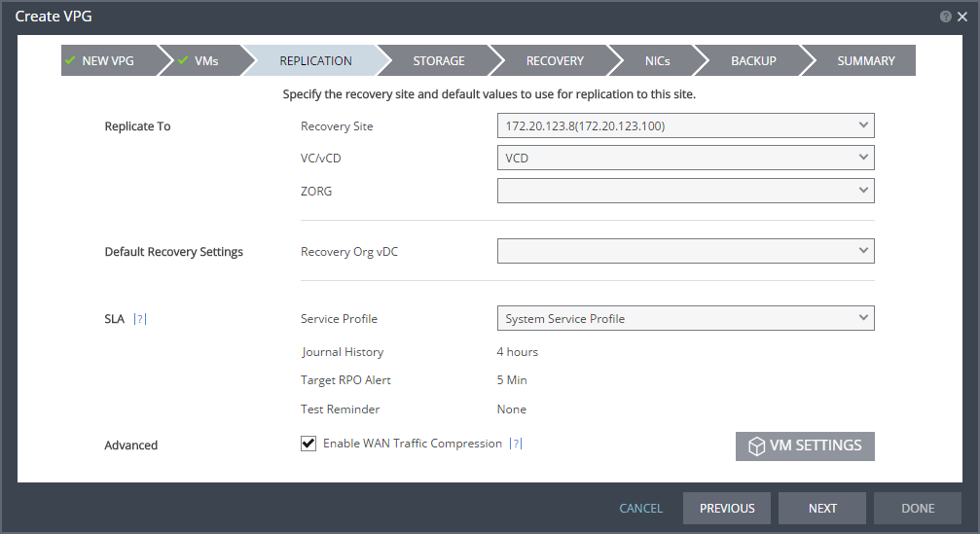Go to the STORAGE wizard step

coord(439,60)
